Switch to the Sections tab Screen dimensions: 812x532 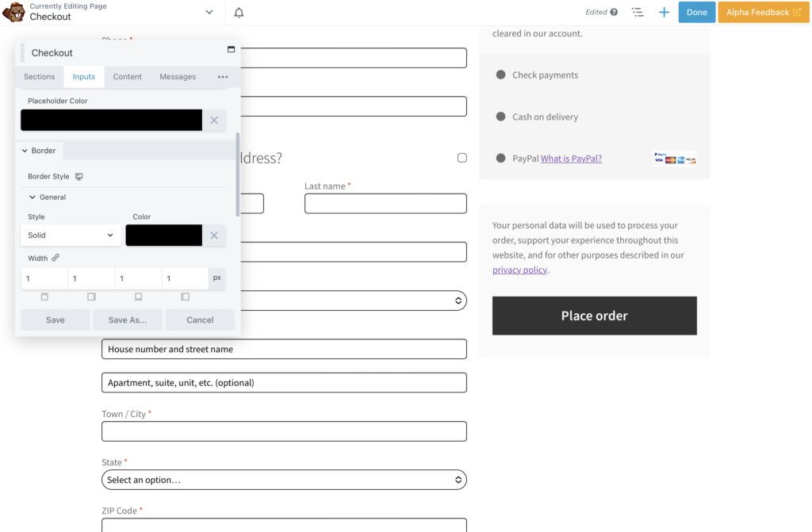point(39,77)
